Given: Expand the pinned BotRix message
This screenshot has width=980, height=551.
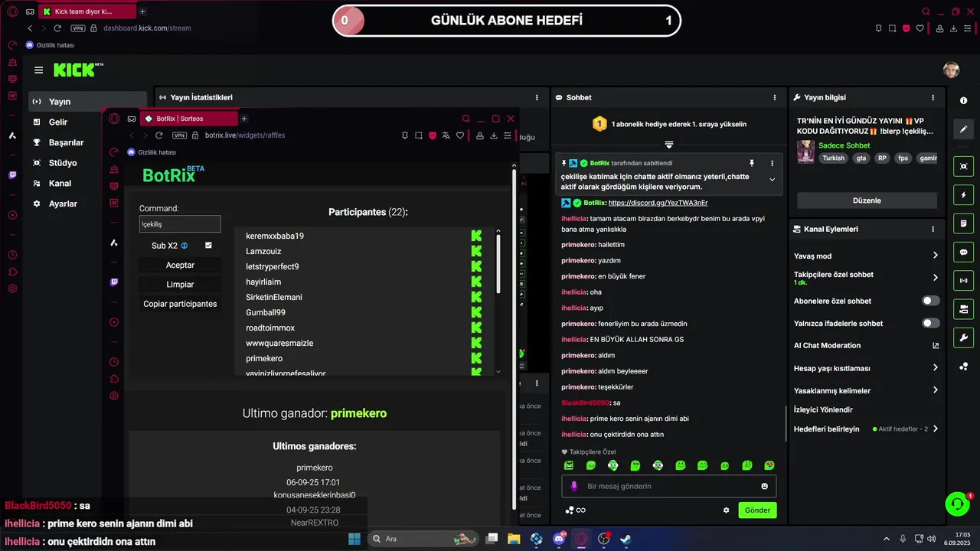Looking at the screenshot, I should coord(772,180).
